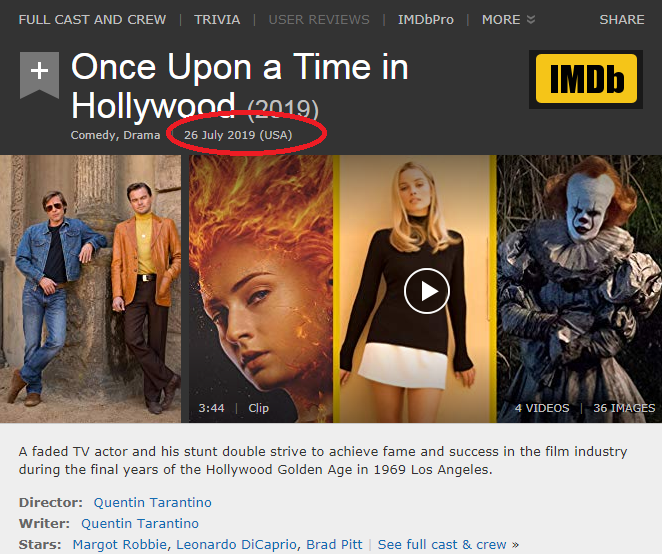The image size is (662, 554).
Task: Open FULL CAST AND CREW page
Action: (x=92, y=19)
